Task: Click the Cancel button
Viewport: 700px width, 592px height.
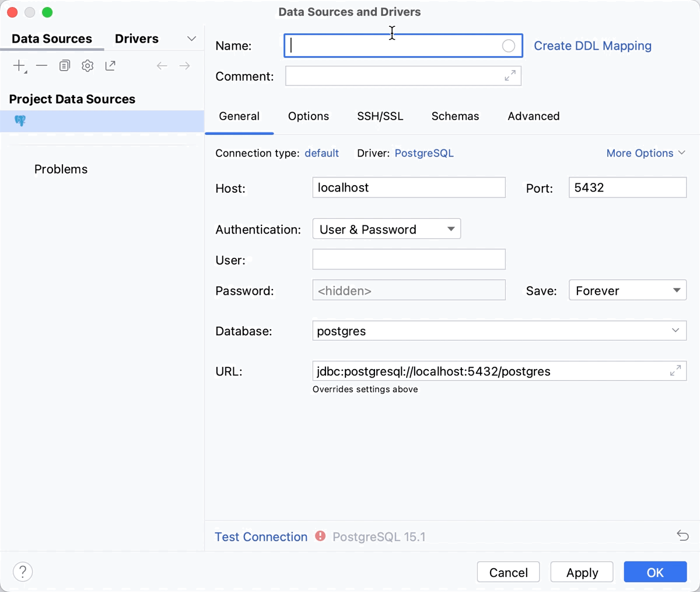Action: 509,572
